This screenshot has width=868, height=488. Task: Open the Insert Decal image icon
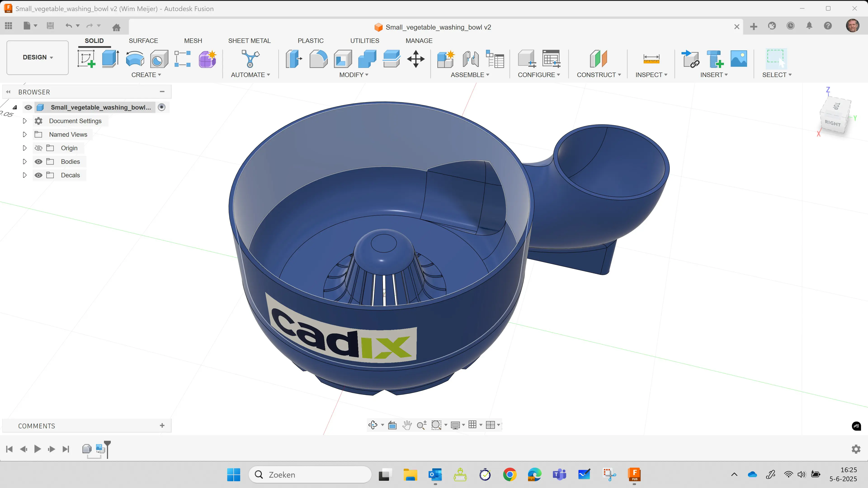[x=739, y=59]
